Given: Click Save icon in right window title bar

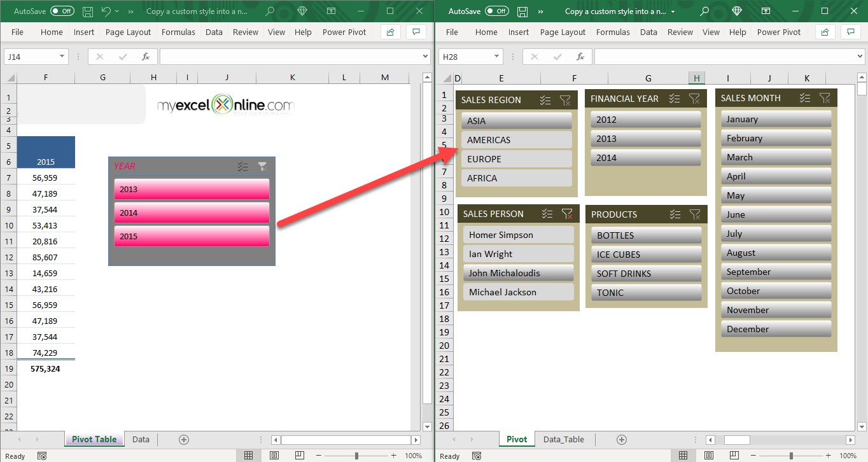Looking at the screenshot, I should point(522,11).
